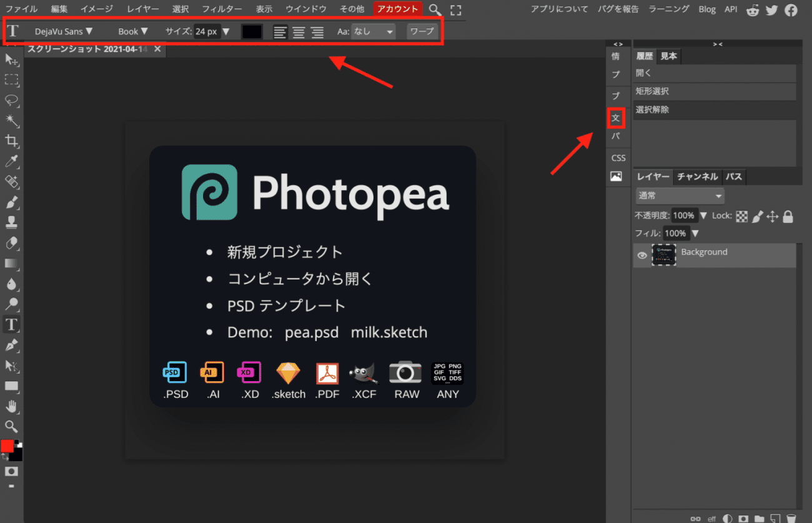Click the delete layer trash icon

coord(791,518)
